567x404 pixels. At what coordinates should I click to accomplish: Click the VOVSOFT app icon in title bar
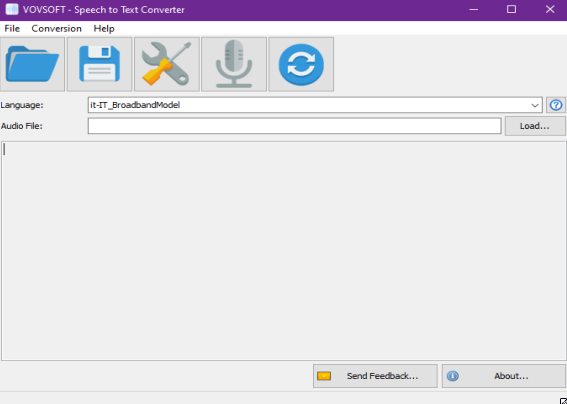pyautogui.click(x=12, y=9)
